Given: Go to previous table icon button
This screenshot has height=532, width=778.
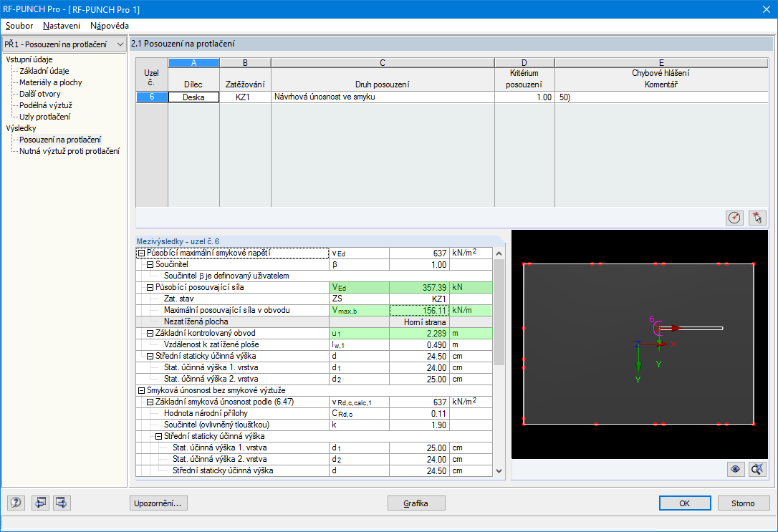Looking at the screenshot, I should (39, 503).
